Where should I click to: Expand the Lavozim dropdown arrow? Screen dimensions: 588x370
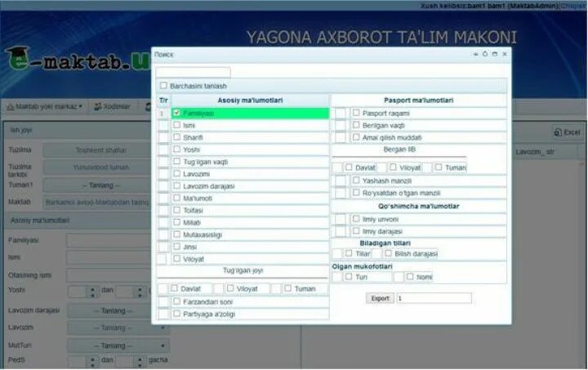[163, 328]
